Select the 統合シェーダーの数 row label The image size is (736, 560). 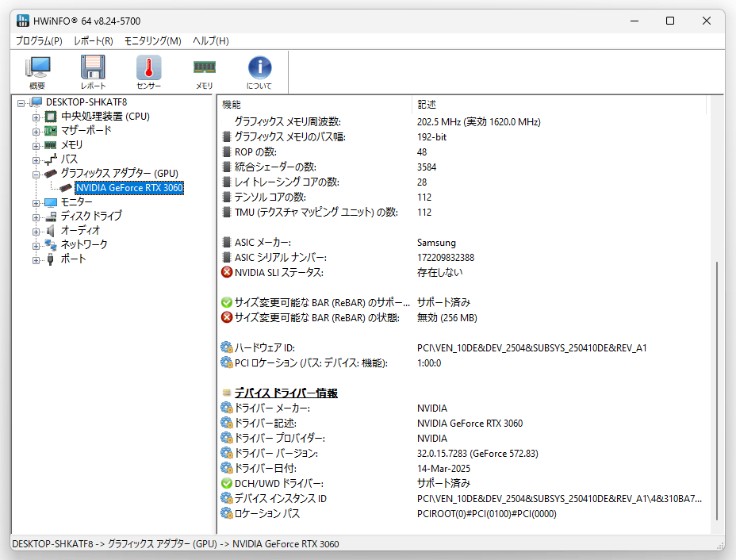pyautogui.click(x=275, y=167)
